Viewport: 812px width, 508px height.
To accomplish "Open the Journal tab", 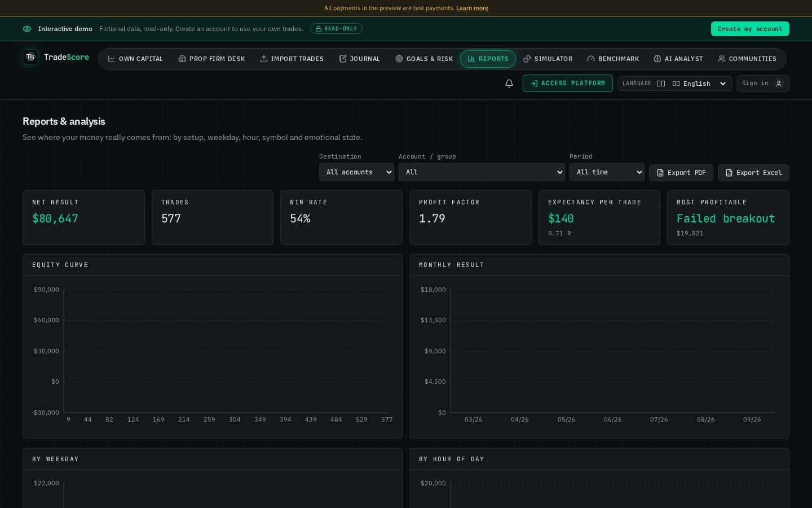I will point(360,59).
